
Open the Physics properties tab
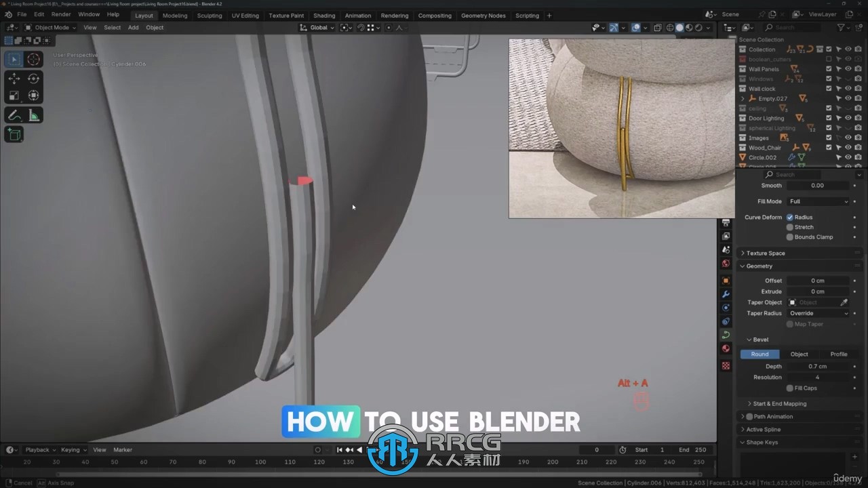click(x=726, y=308)
